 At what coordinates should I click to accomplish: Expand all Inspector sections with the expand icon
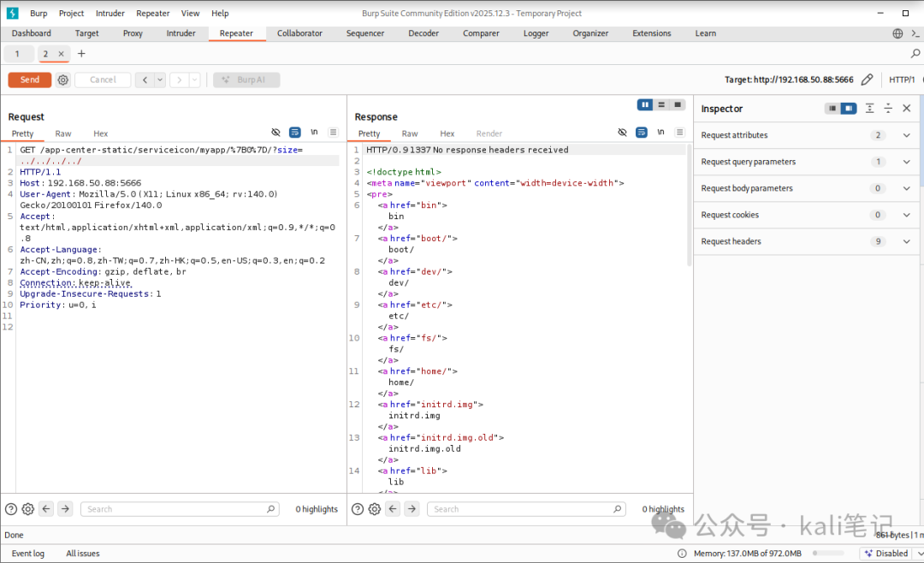coord(868,109)
